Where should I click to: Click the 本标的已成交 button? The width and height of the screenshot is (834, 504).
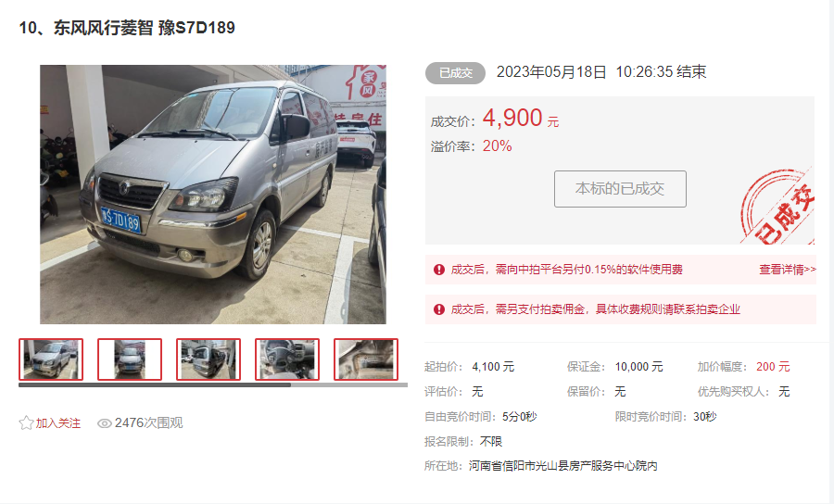[620, 189]
